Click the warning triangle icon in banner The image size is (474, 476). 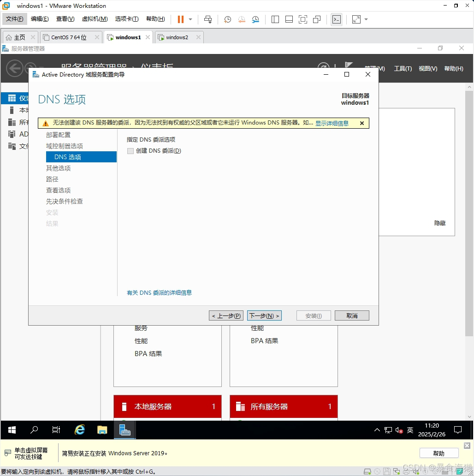coord(46,123)
